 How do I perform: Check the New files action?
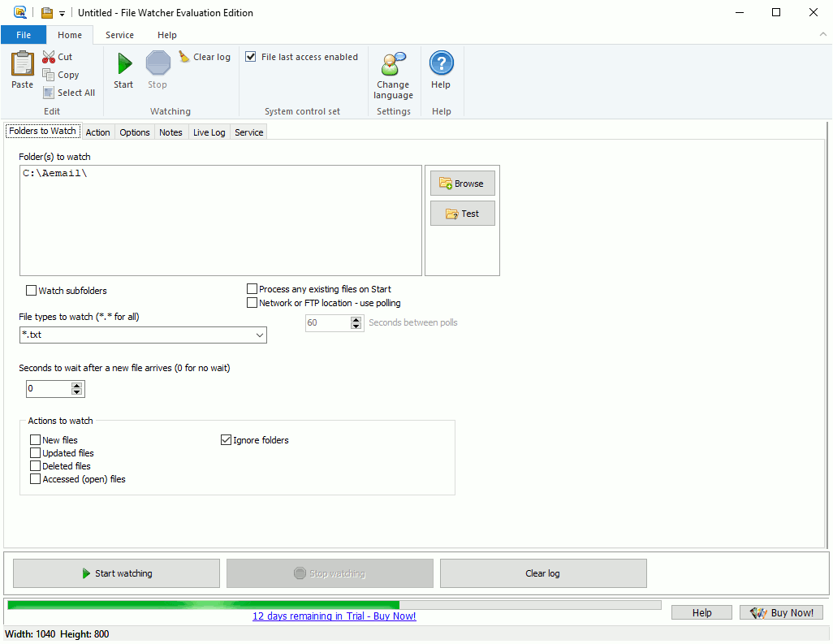click(x=36, y=440)
